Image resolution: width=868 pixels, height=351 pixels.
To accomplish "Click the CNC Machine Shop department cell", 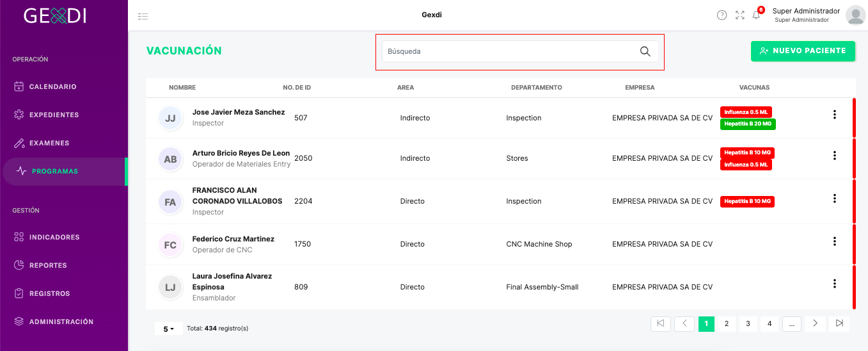I will click(539, 244).
